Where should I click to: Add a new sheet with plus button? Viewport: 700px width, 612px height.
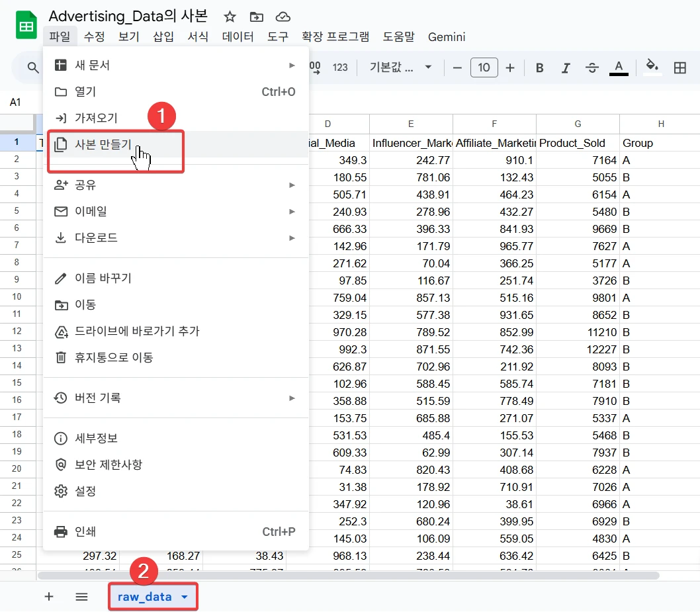(x=49, y=597)
